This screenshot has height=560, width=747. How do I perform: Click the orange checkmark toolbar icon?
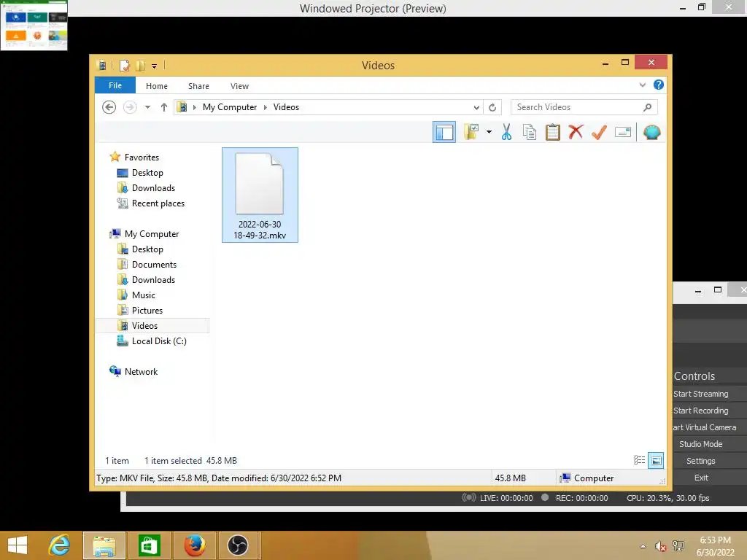click(x=599, y=132)
